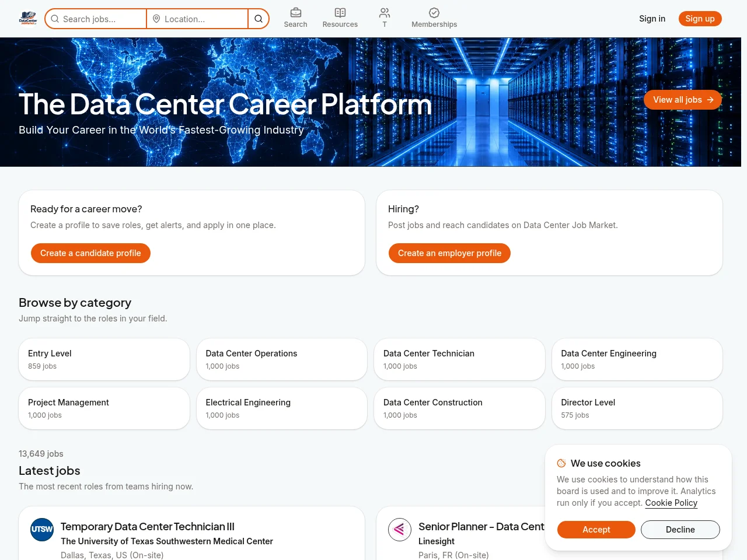The image size is (747, 560).
Task: Click the Linesight company logo
Action: pyautogui.click(x=400, y=530)
